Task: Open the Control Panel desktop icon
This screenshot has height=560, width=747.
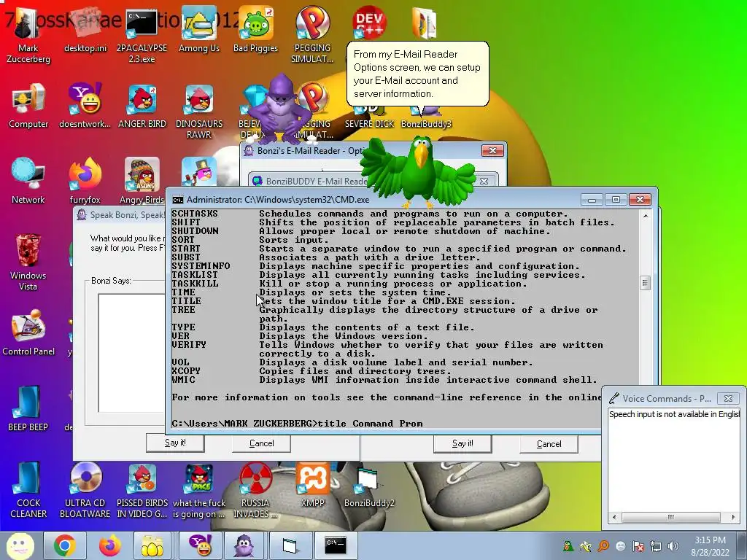Action: [x=28, y=332]
